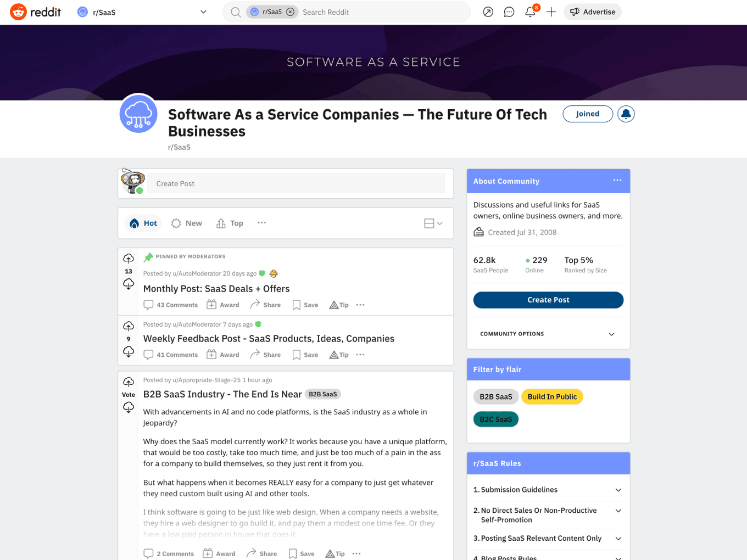Upvote the Monthly Post about SaaS Deals
The width and height of the screenshot is (747, 560).
(x=128, y=258)
